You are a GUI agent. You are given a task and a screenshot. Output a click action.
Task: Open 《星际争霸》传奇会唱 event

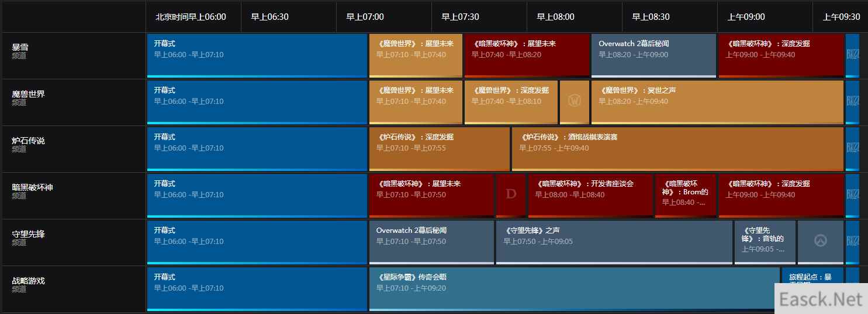(575, 289)
